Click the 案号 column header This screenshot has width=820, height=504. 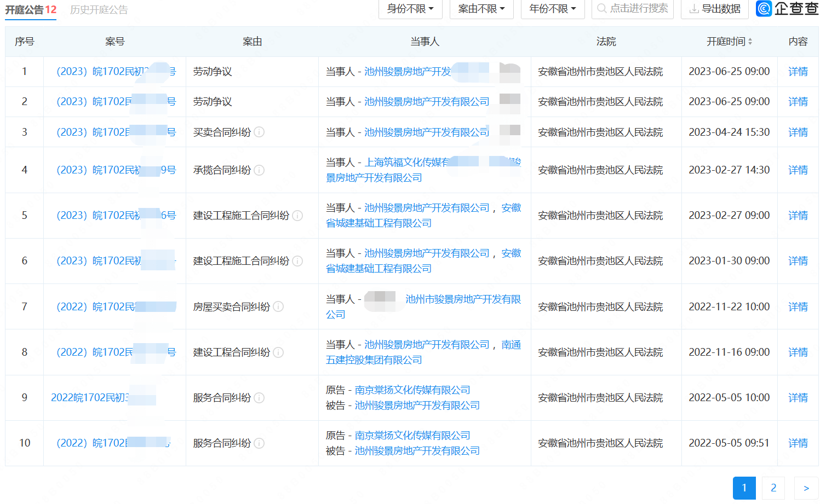click(115, 42)
